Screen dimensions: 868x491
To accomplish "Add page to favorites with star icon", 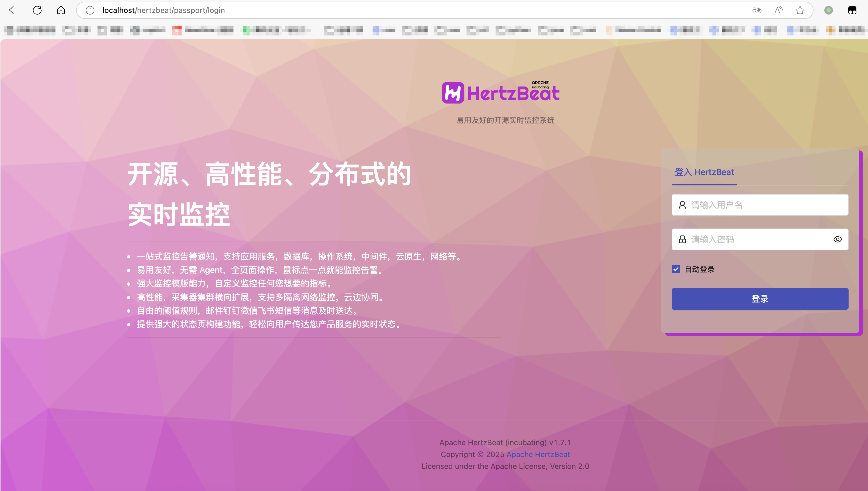I will (800, 10).
